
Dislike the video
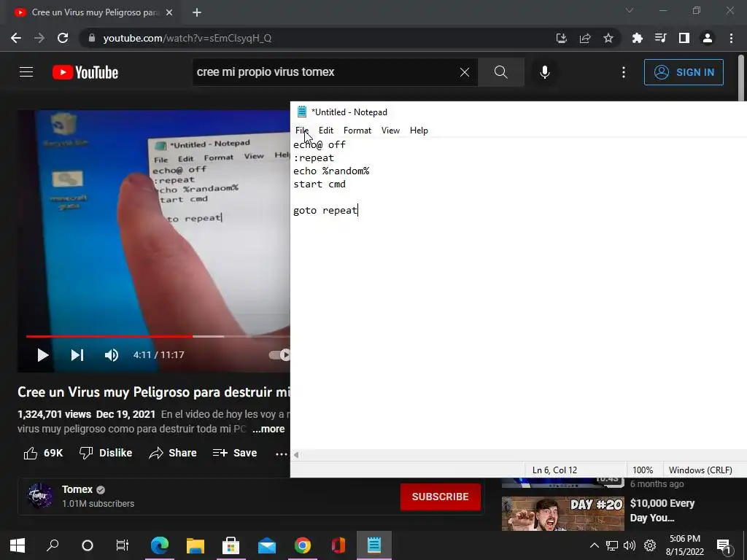tap(106, 453)
